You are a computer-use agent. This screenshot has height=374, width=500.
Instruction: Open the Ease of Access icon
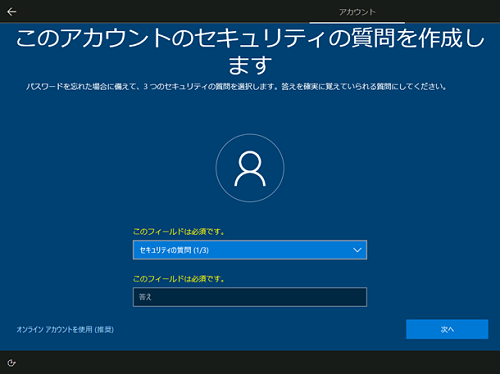(11, 363)
